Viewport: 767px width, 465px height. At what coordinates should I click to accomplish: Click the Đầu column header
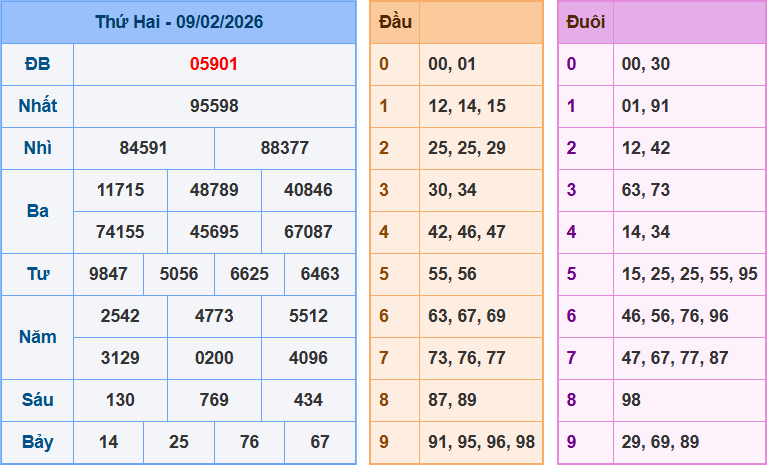(x=395, y=22)
